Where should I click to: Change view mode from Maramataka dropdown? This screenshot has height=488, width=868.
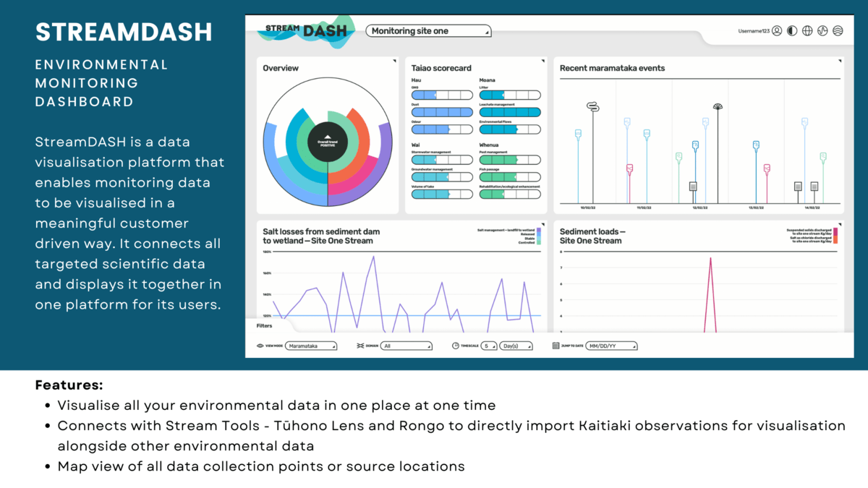pyautogui.click(x=312, y=346)
